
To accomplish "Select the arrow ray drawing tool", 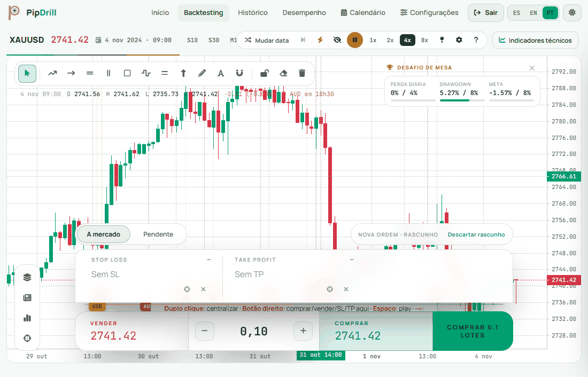I will [x=71, y=74].
